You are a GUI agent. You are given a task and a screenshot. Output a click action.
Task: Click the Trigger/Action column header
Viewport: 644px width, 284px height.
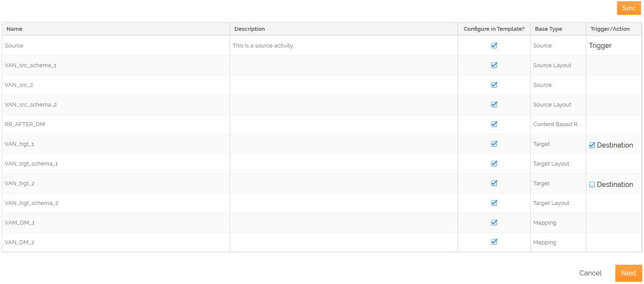coord(610,29)
